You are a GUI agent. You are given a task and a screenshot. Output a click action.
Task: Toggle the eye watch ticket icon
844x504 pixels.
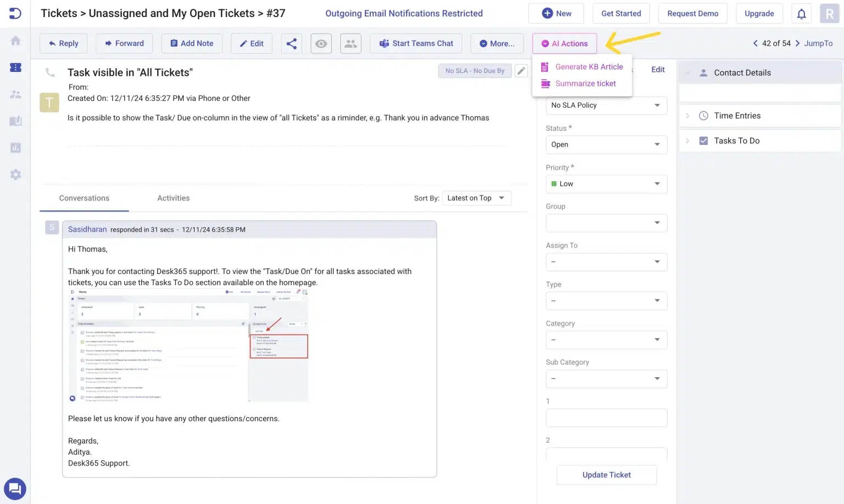point(321,43)
